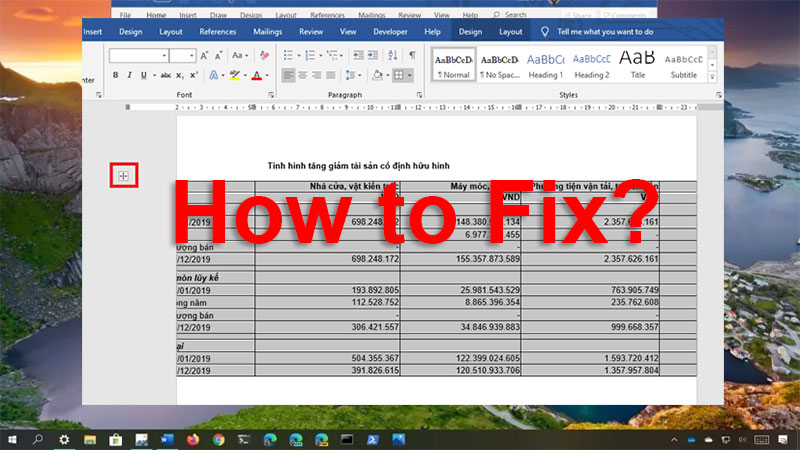Open Firefox from the taskbar
The width and height of the screenshot is (800, 450).
click(x=192, y=439)
